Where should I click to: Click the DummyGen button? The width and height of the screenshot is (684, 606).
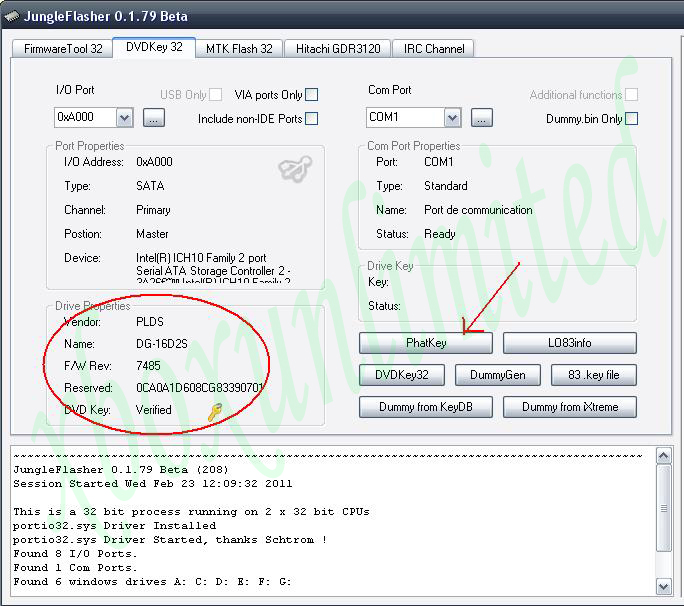coord(498,375)
